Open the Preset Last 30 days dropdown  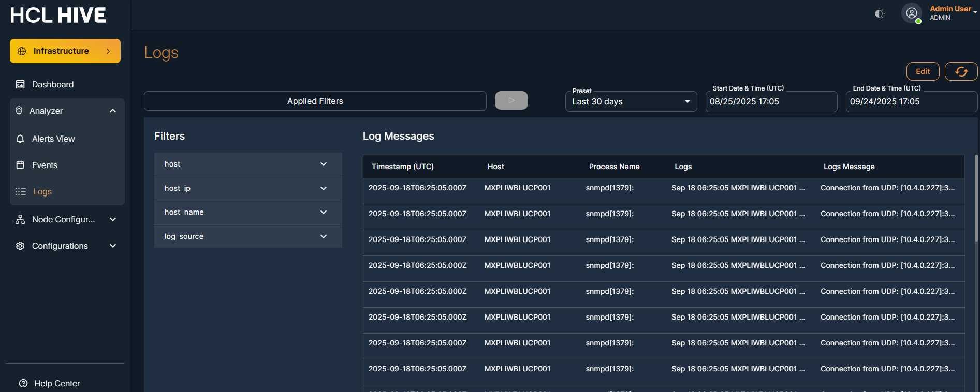click(631, 101)
